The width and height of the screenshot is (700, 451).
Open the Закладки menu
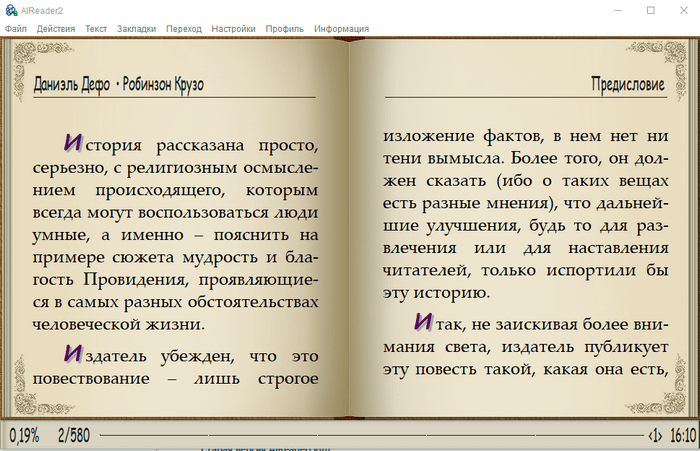point(137,29)
